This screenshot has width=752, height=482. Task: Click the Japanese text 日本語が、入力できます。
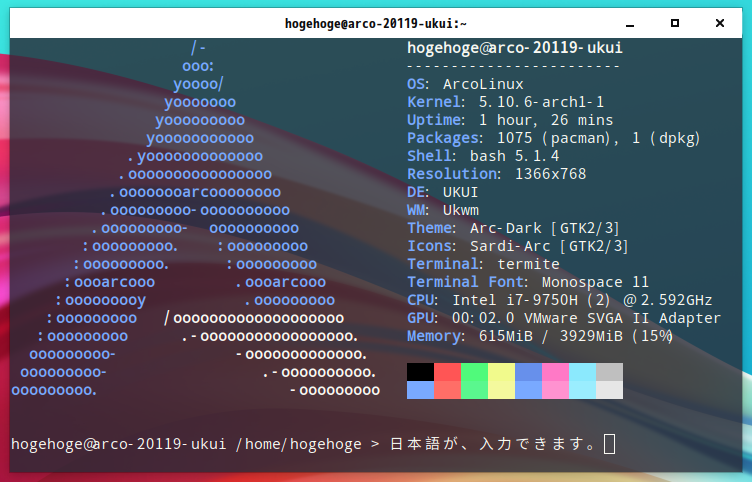tap(494, 444)
